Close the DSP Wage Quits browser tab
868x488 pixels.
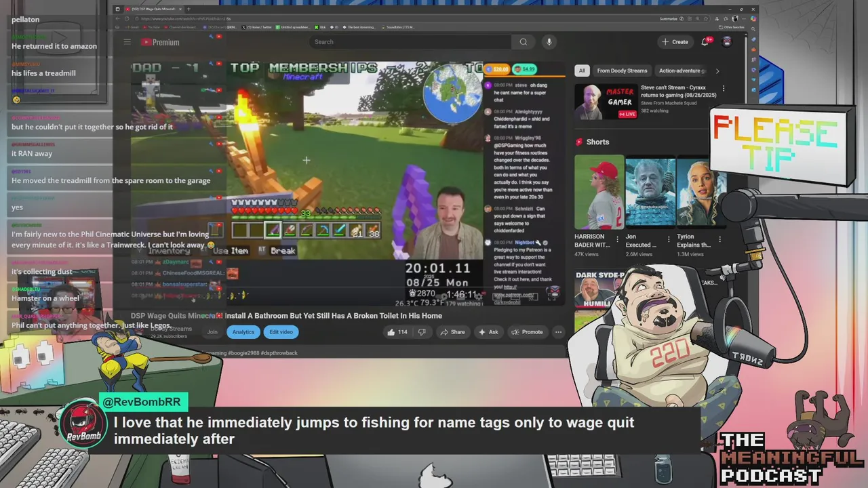tap(179, 9)
